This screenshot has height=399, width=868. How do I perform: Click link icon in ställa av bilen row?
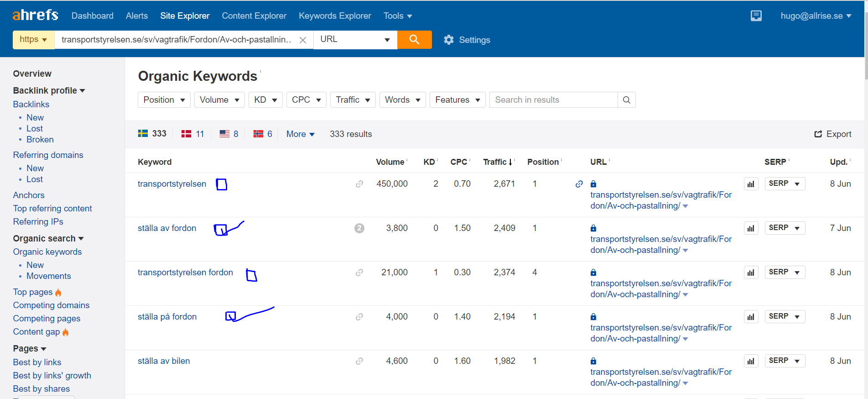coord(359,361)
